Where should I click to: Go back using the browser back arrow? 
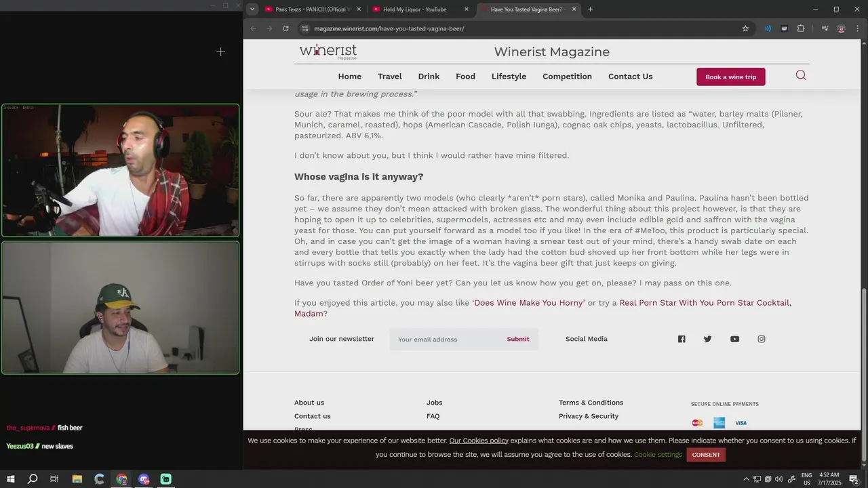pos(253,28)
